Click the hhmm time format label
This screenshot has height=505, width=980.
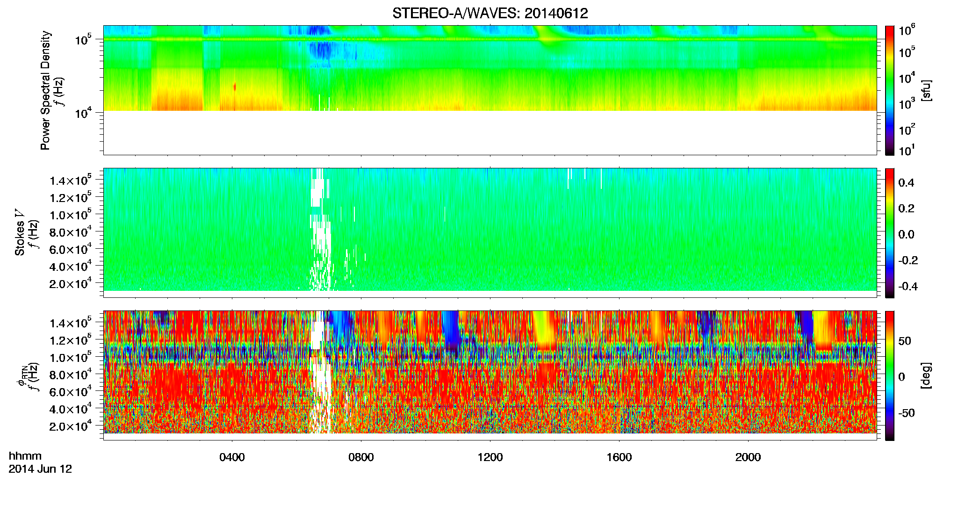click(x=25, y=456)
